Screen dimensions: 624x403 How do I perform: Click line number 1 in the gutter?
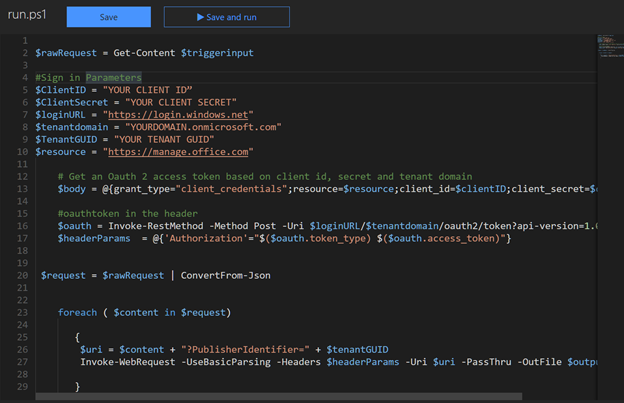[x=25, y=41]
